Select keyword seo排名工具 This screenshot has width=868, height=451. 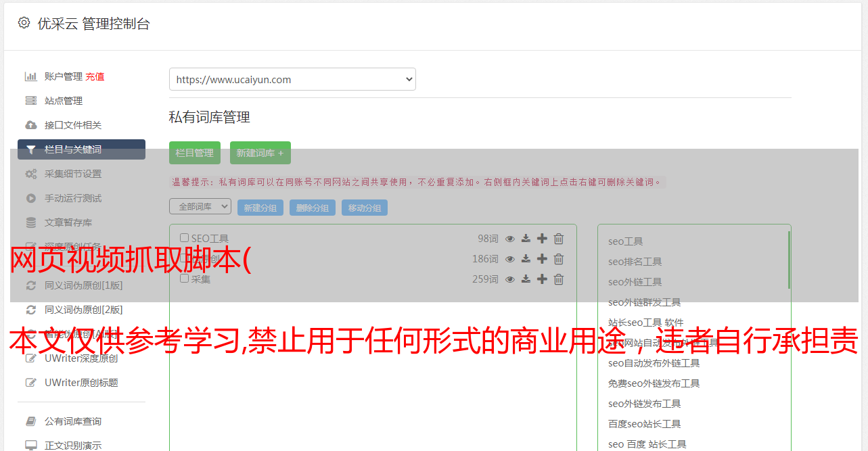(x=635, y=262)
